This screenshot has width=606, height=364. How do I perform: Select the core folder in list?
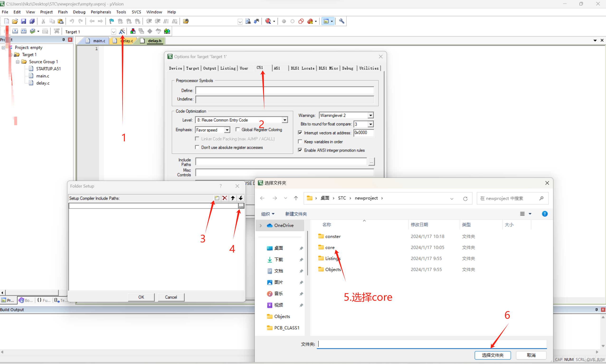[x=330, y=248]
